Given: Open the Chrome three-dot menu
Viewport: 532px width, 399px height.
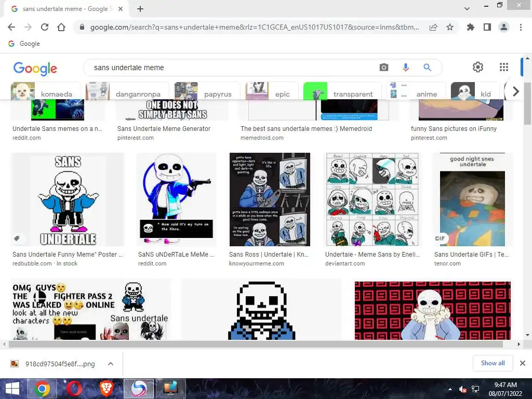Looking at the screenshot, I should tap(521, 27).
